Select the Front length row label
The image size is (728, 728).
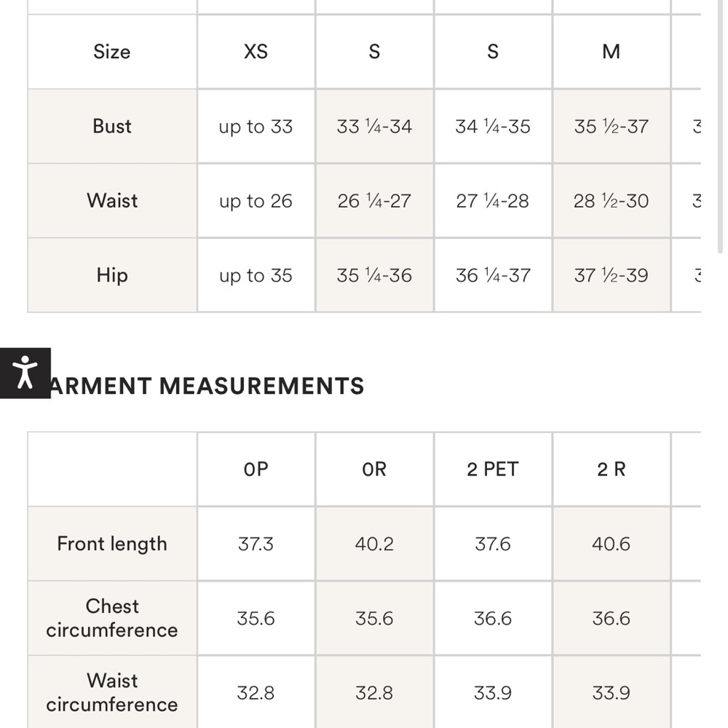coord(112,544)
